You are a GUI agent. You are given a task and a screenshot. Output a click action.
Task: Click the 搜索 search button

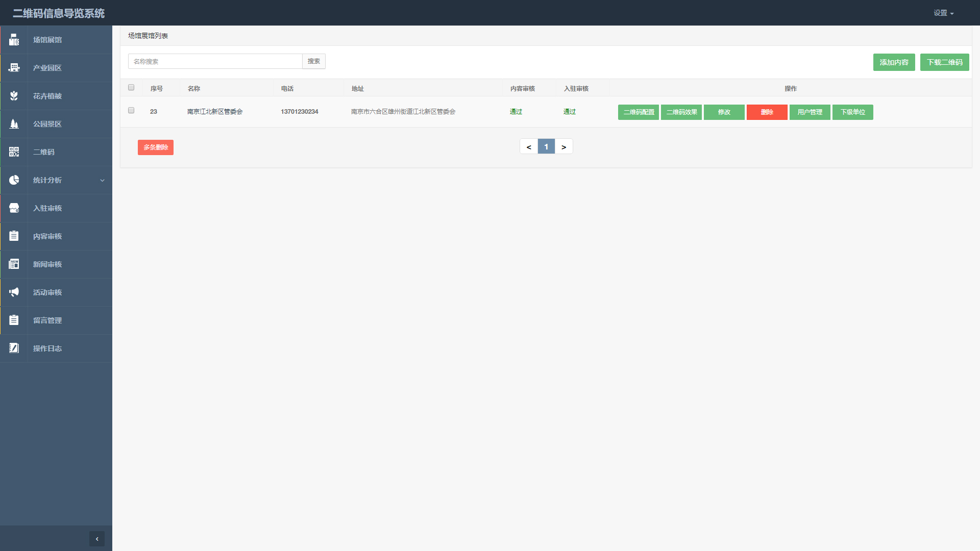(x=314, y=61)
